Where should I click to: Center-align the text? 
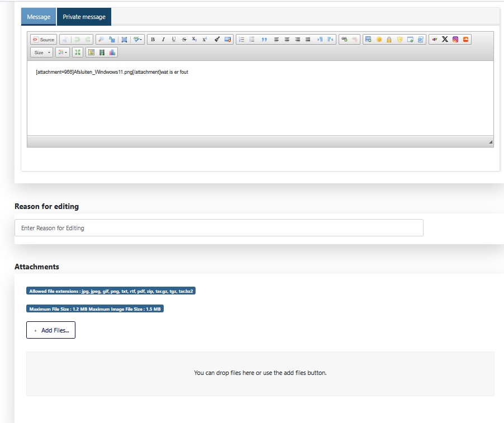(x=287, y=40)
